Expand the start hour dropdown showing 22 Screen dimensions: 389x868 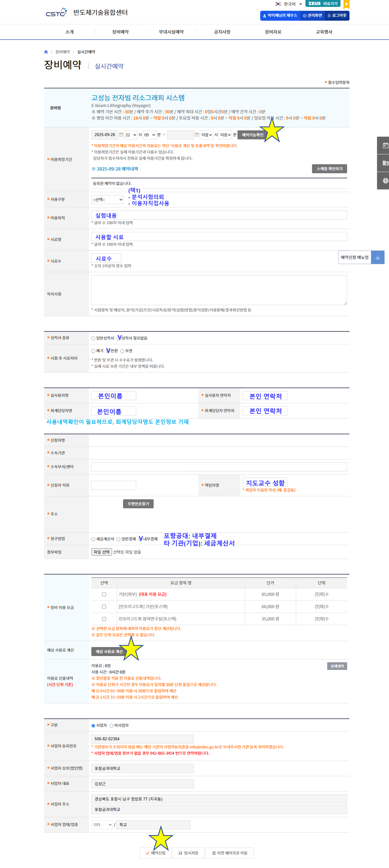click(130, 135)
